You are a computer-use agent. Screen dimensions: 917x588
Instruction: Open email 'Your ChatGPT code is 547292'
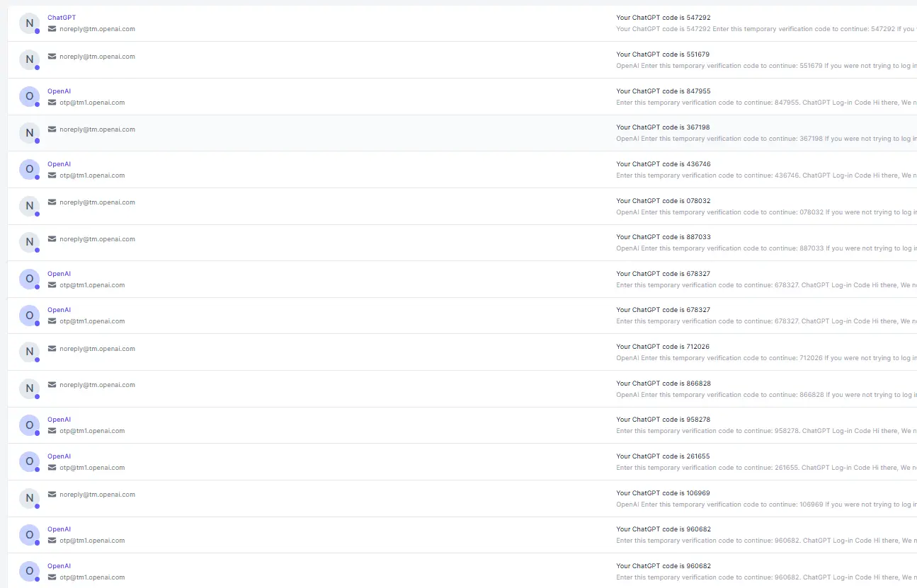(663, 18)
